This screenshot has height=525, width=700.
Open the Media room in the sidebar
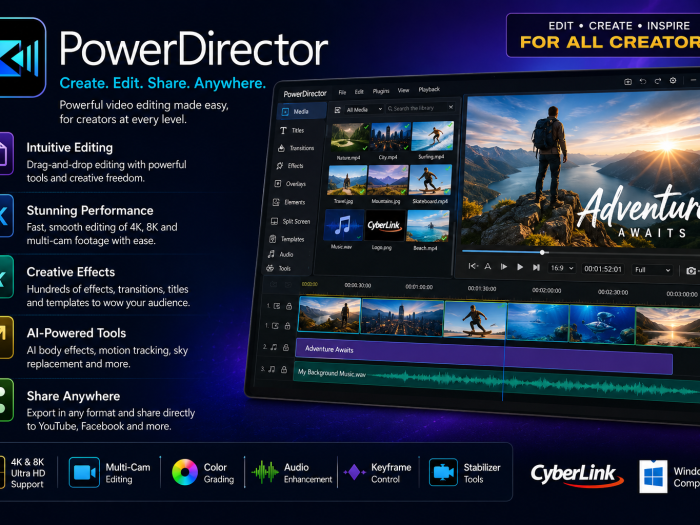click(301, 111)
